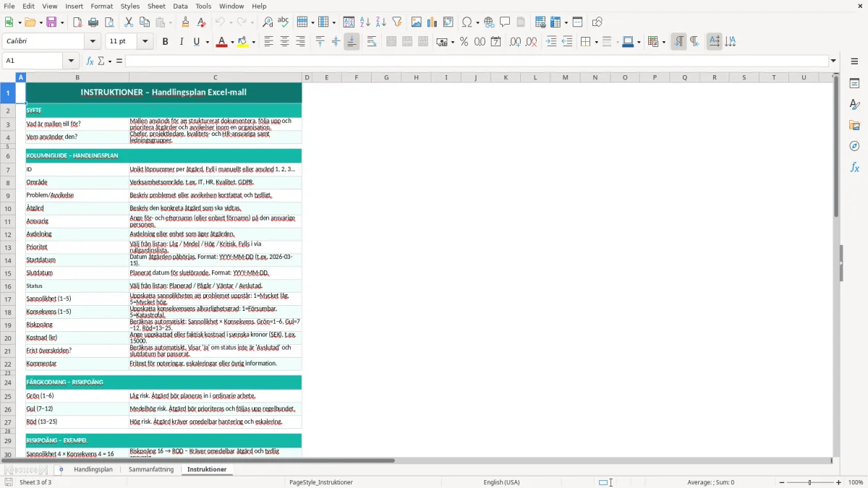Toggle Italic formatting
Image resolution: width=868 pixels, height=488 pixels.
pyautogui.click(x=181, y=42)
